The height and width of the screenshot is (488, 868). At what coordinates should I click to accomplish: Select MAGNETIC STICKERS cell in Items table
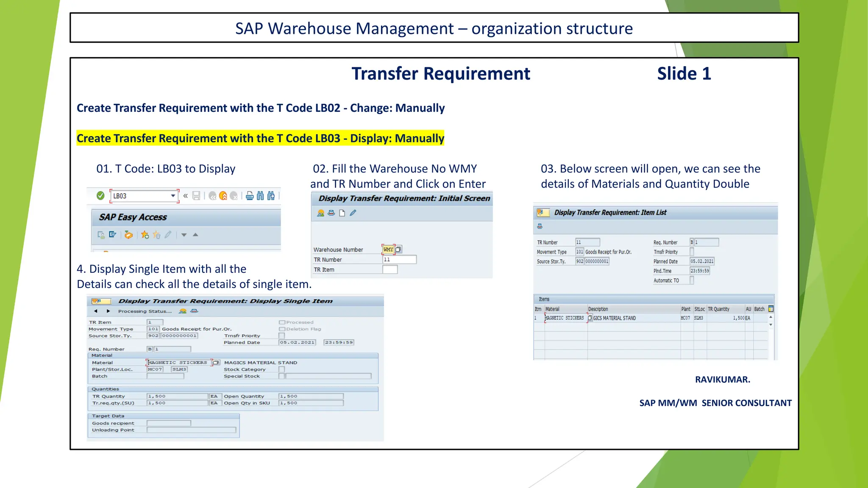point(565,318)
